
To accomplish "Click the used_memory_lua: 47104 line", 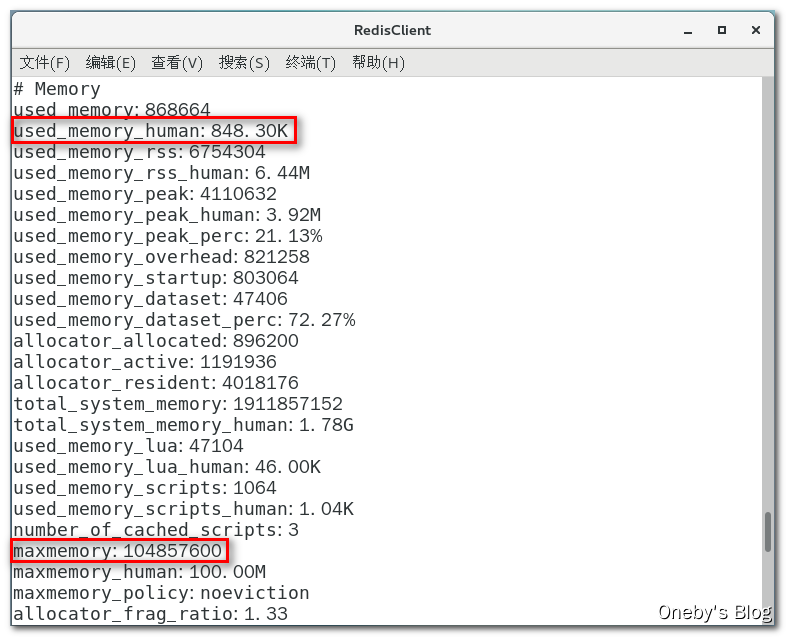I will [x=128, y=447].
